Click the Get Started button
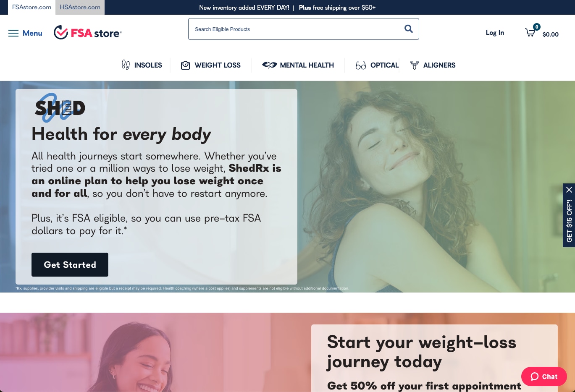Screen dimensions: 575x392 pyautogui.click(x=70, y=264)
